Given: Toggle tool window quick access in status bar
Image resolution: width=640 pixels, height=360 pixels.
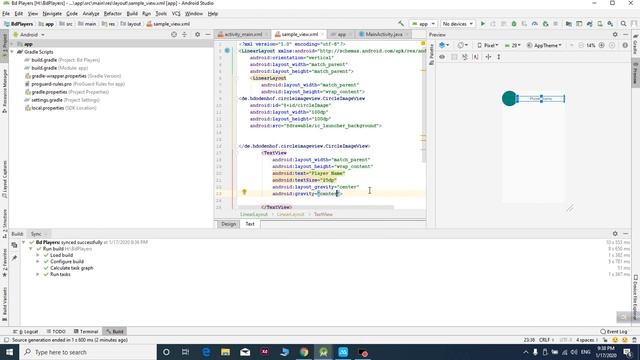Looking at the screenshot, I should [6, 340].
